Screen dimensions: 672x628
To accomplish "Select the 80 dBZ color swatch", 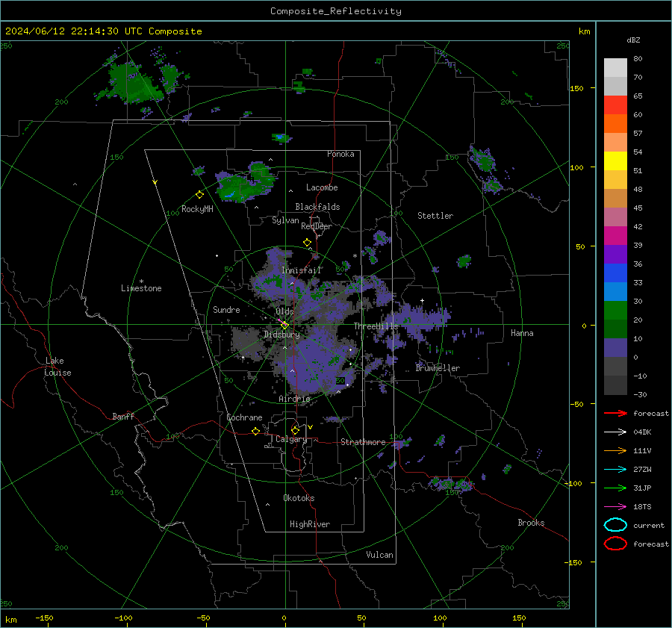I will pyautogui.click(x=615, y=67).
